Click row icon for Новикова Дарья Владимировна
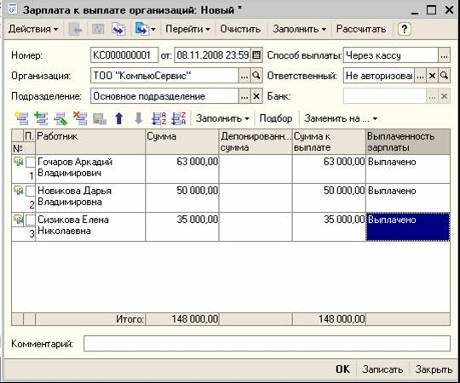 pyautogui.click(x=18, y=191)
